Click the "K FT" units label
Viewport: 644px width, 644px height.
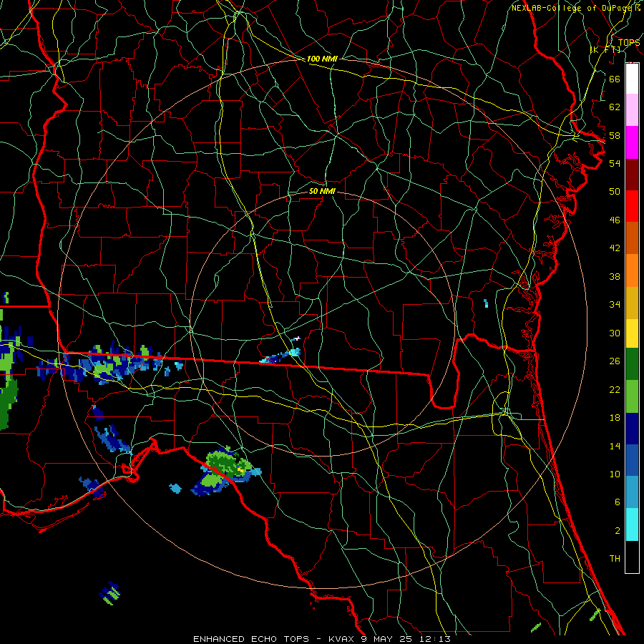point(605,49)
